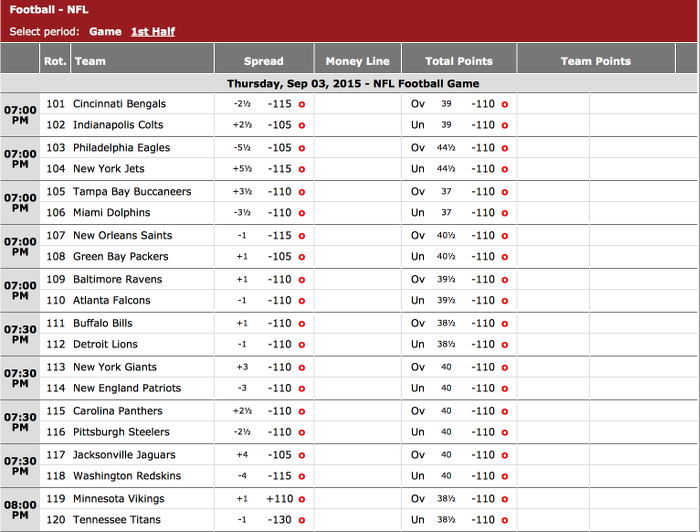
Task: Pick Baltimore Ravens +1 spread radio
Action: tap(302, 280)
